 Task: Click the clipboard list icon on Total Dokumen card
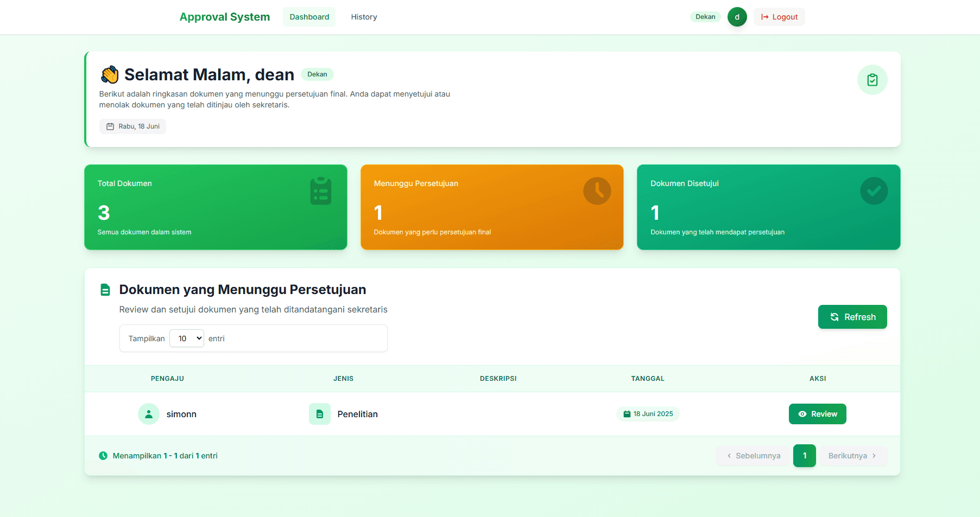point(320,191)
